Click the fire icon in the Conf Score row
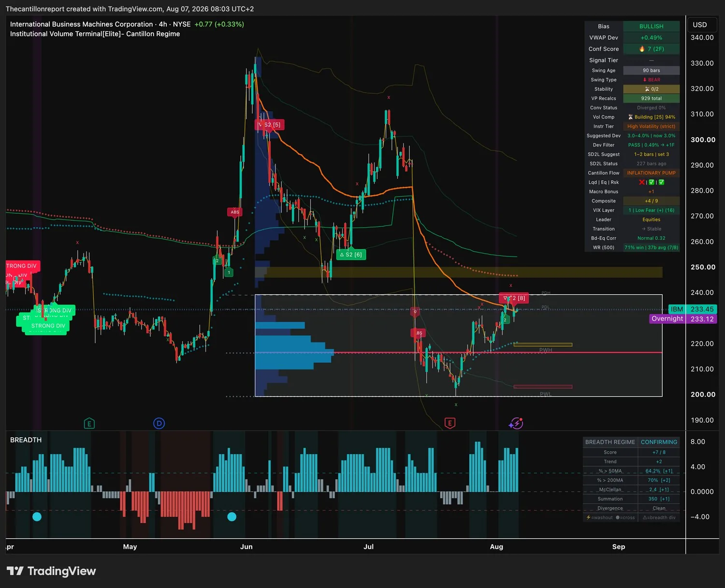 tap(642, 49)
